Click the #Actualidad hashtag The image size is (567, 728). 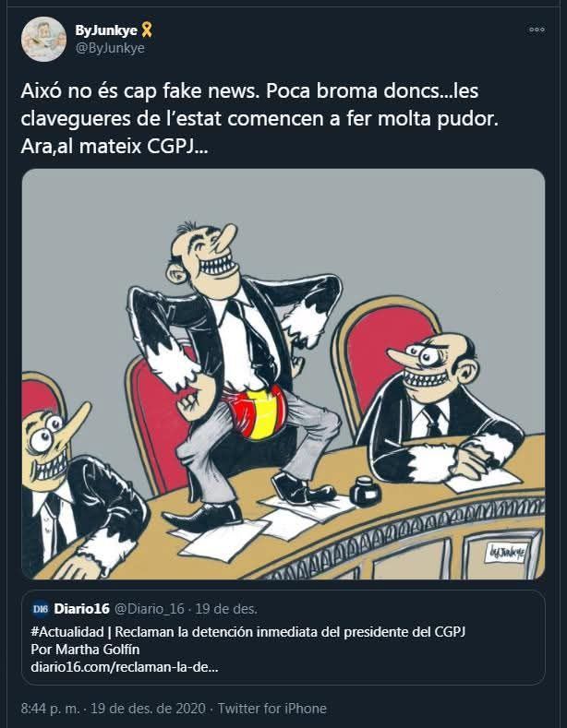pyautogui.click(x=67, y=632)
